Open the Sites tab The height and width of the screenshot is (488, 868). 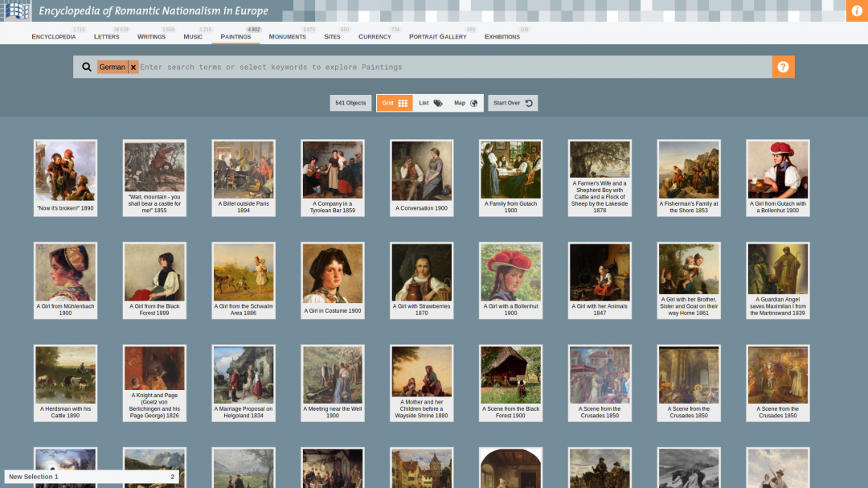[332, 36]
